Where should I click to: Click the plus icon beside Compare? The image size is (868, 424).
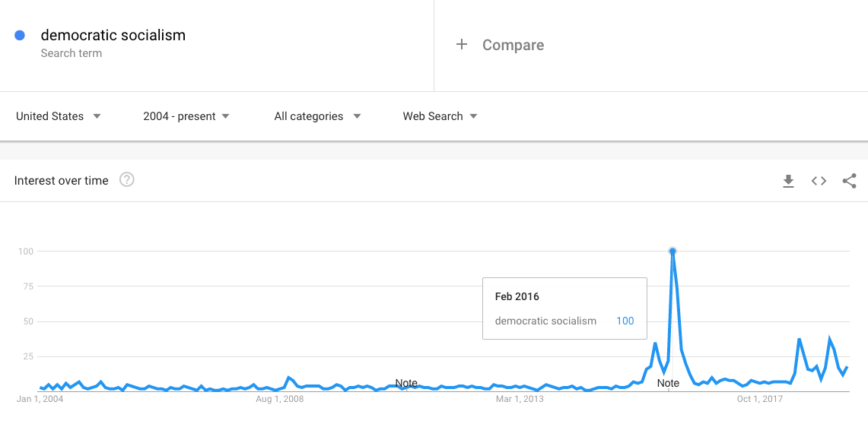coord(461,45)
